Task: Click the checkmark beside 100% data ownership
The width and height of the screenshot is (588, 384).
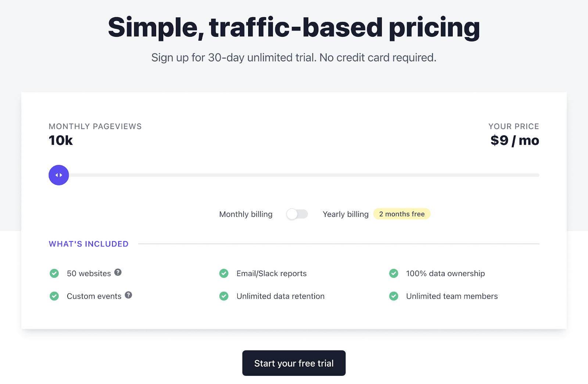Action: coord(394,273)
